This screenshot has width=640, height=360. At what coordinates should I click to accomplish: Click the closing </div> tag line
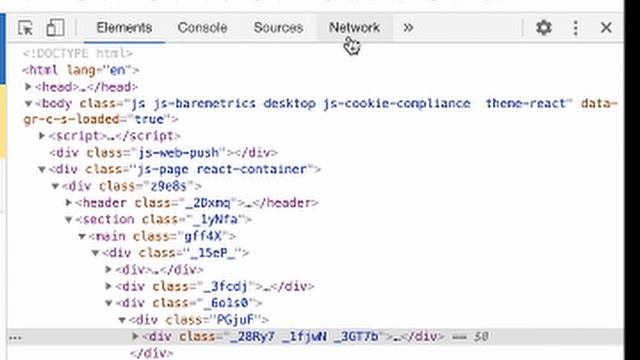[x=151, y=353]
